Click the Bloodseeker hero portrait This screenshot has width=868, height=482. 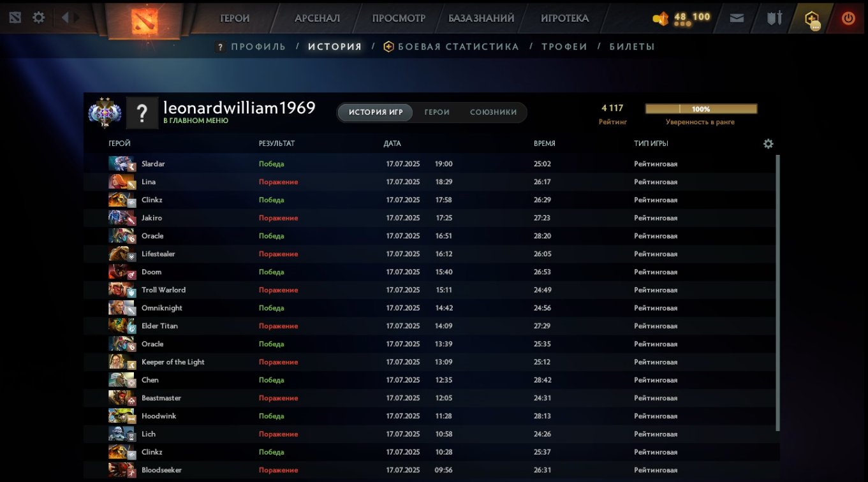tap(122, 470)
